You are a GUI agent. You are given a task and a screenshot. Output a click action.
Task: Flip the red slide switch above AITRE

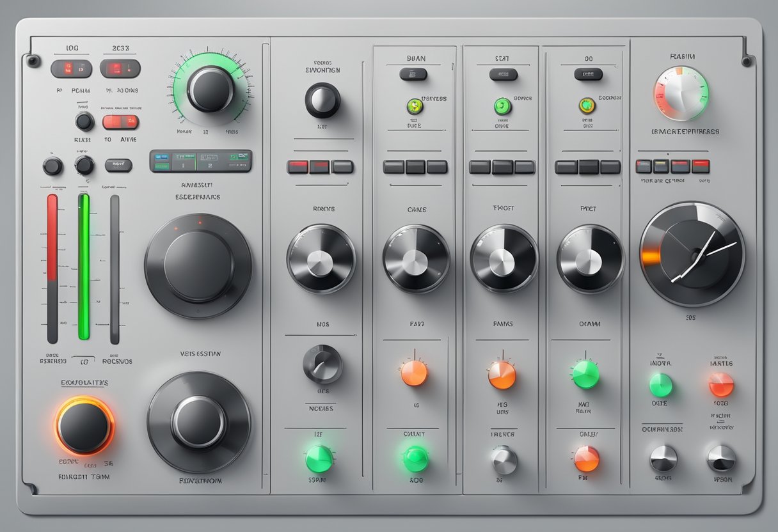pyautogui.click(x=120, y=122)
